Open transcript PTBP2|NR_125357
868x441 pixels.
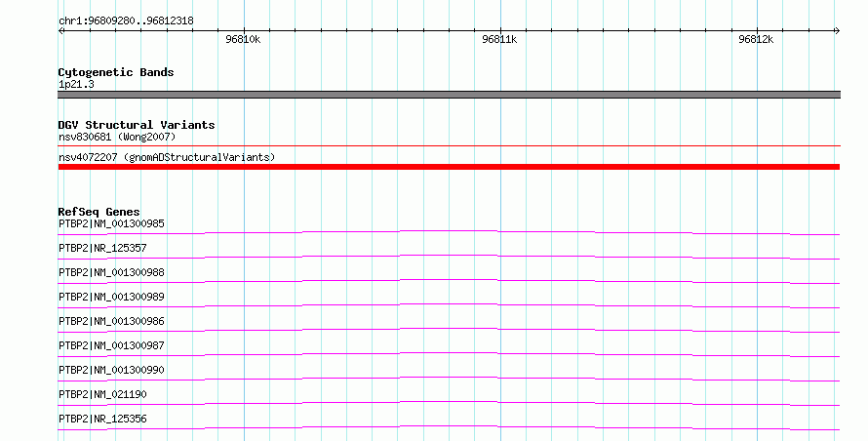pos(102,248)
